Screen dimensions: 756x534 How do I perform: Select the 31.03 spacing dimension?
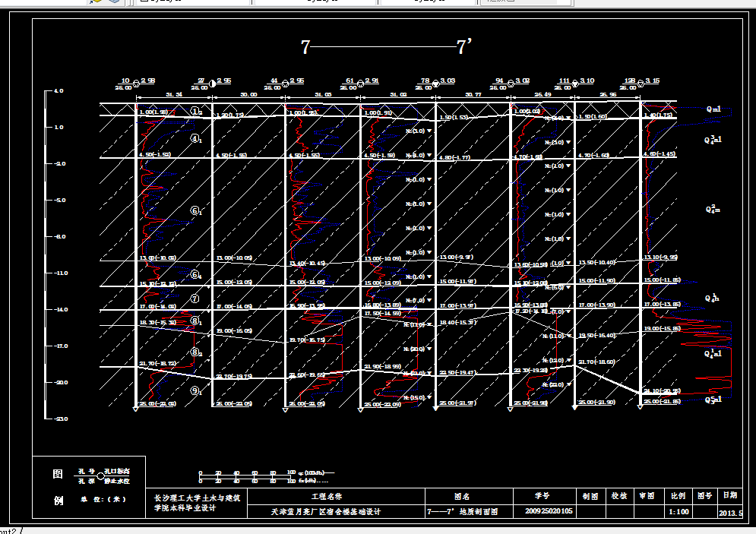click(323, 94)
